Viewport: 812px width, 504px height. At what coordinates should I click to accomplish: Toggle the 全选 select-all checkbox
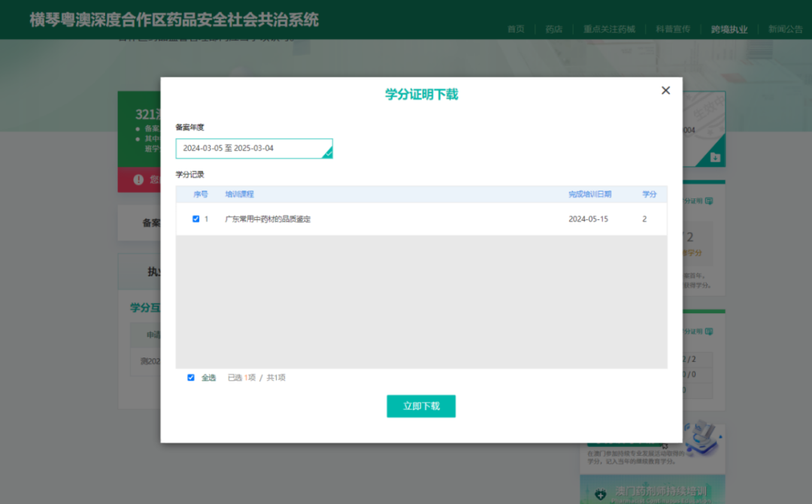click(191, 377)
